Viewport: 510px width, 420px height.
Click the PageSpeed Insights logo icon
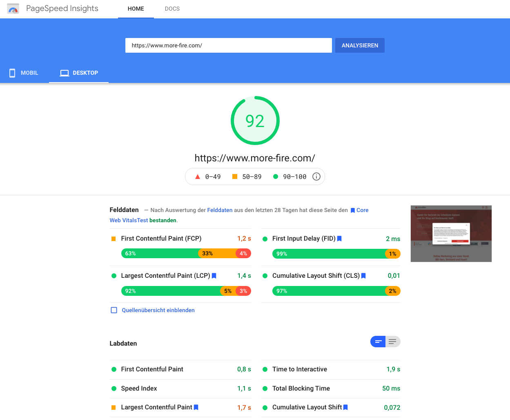[13, 9]
